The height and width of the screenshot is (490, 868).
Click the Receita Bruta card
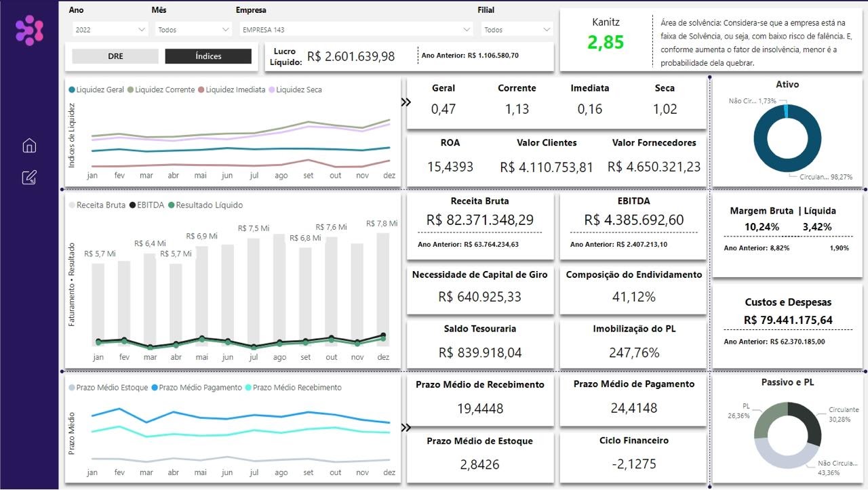coord(479,226)
